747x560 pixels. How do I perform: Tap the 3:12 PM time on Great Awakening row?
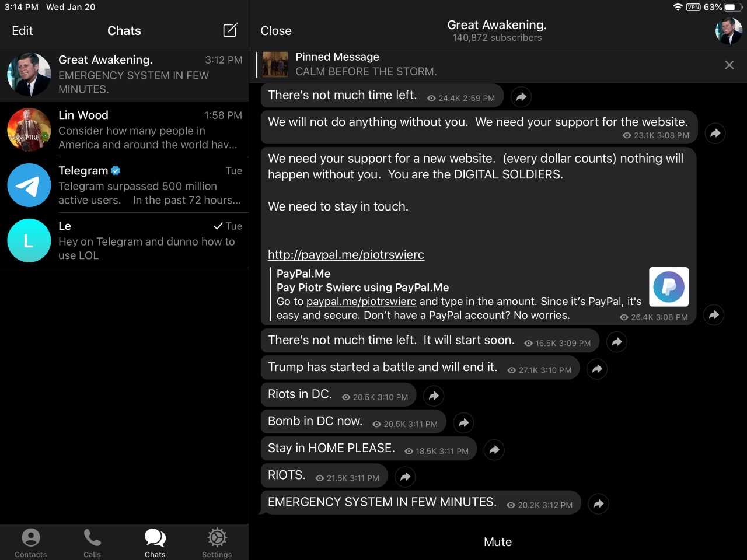pyautogui.click(x=224, y=60)
